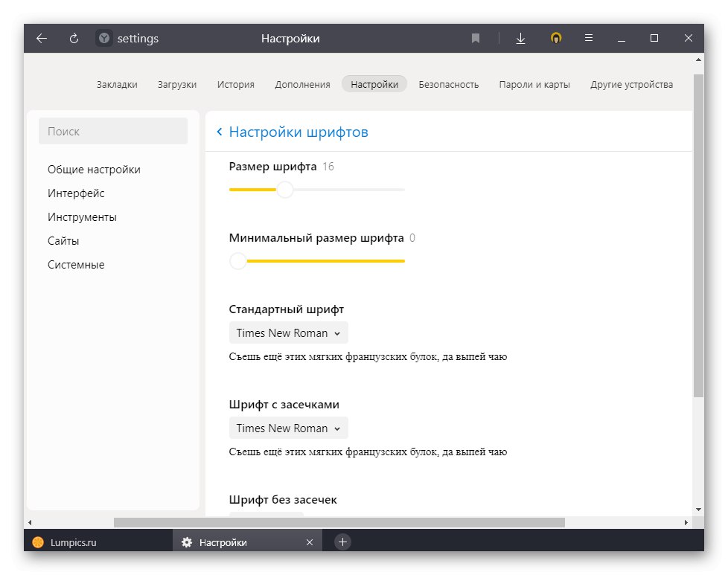Click the Yandex logo site icon
The height and width of the screenshot is (575, 728).
pos(104,39)
